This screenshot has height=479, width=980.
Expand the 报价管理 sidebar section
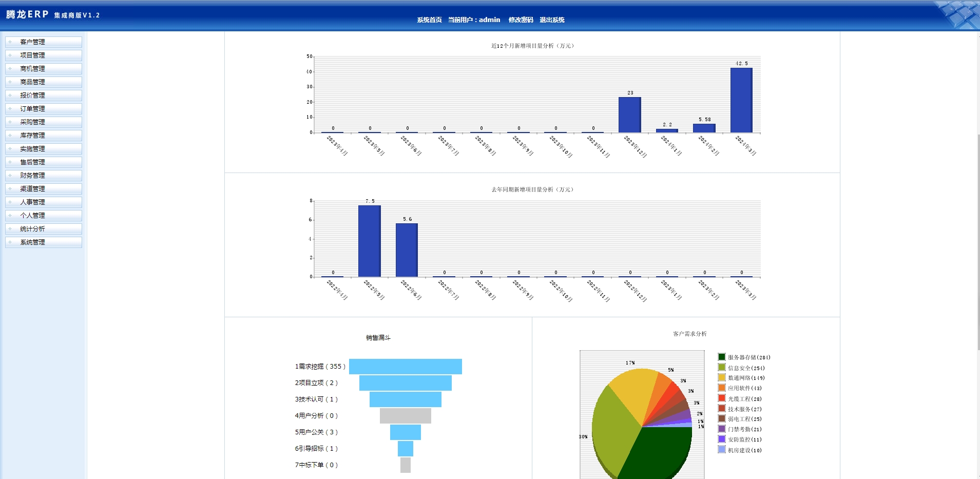click(x=32, y=95)
